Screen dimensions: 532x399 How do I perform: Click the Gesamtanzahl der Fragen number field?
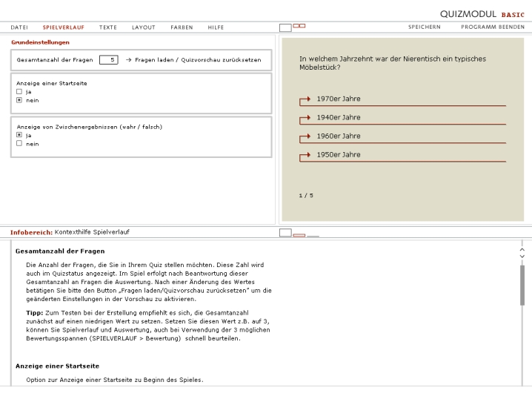click(x=109, y=60)
